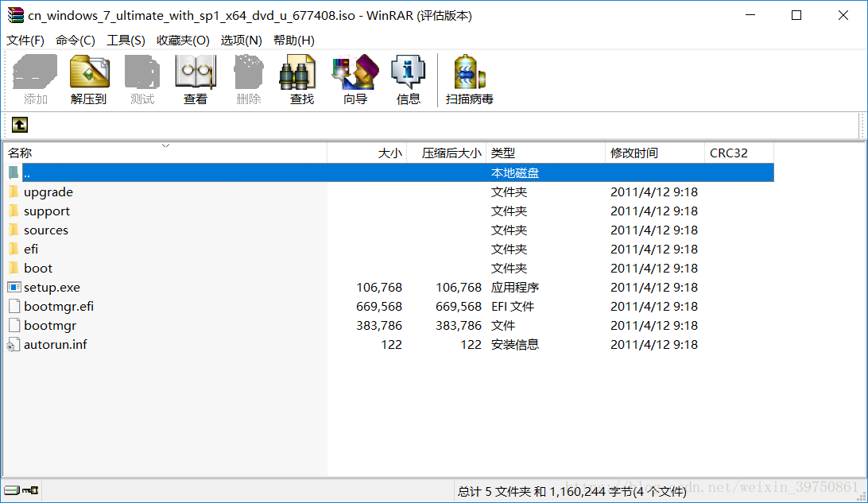Click bootmgr's modified time 2011/4/12 9:18
Screen dimensions: 868x503
click(x=653, y=326)
